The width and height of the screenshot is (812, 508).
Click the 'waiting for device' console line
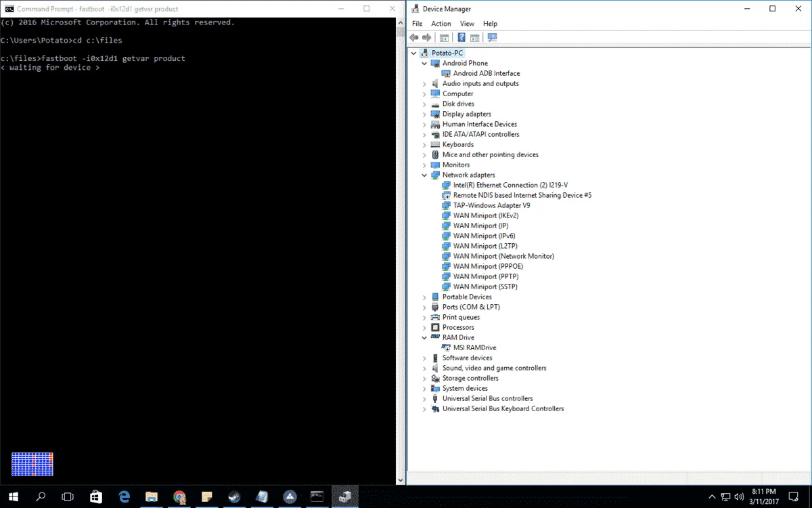tap(50, 68)
